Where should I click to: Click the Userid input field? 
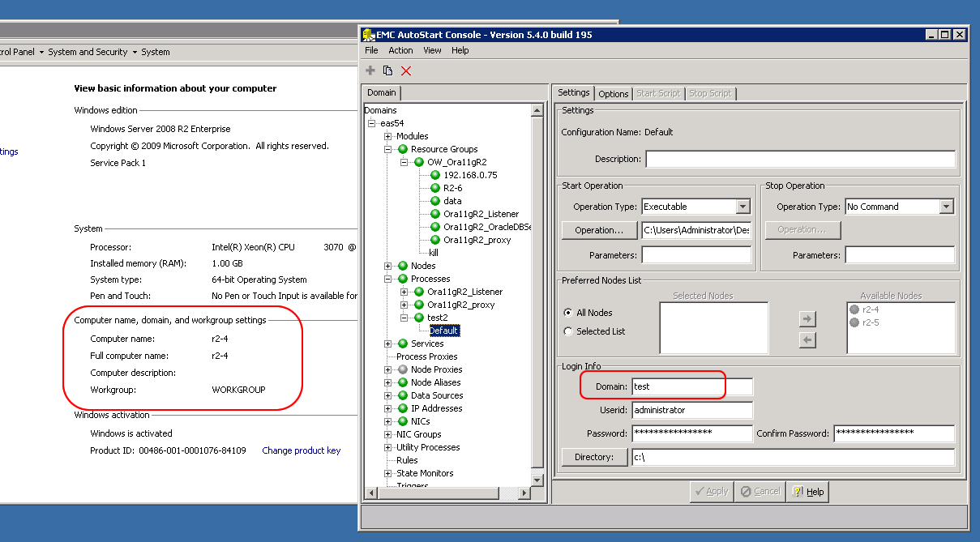click(x=692, y=410)
